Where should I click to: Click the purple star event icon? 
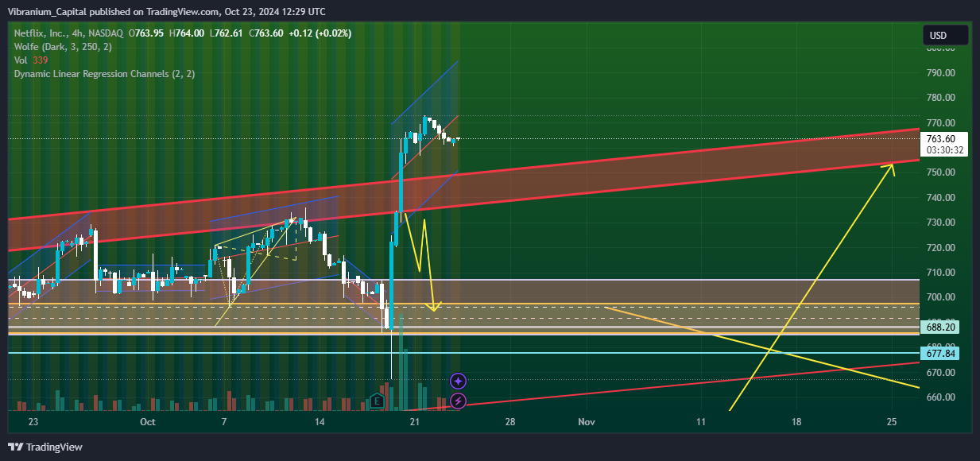[x=459, y=382]
